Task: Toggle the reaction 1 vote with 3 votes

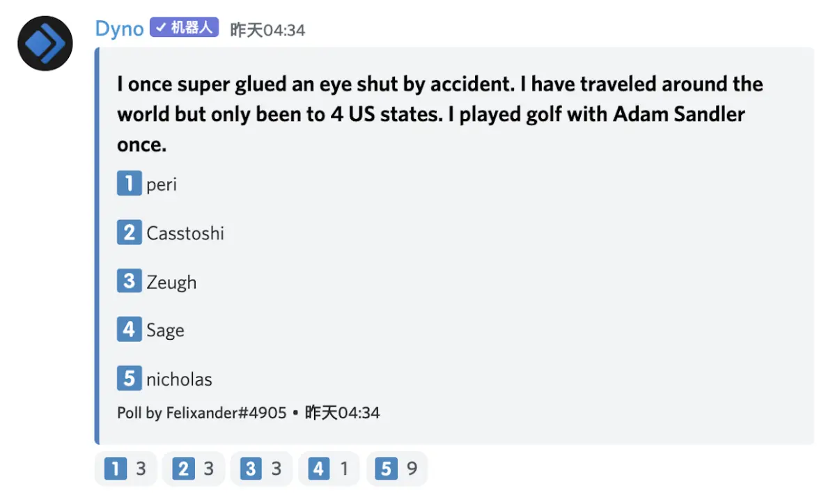Action: click(125, 469)
